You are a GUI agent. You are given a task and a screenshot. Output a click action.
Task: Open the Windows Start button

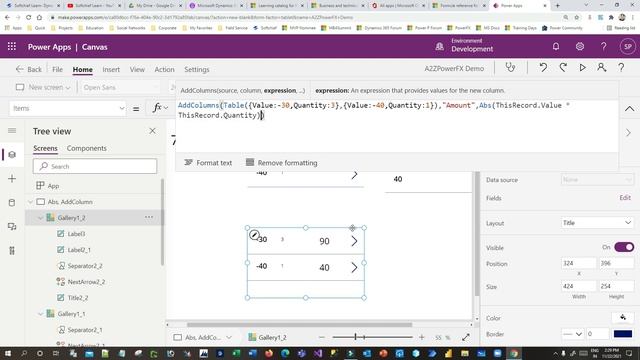pyautogui.click(x=8, y=353)
